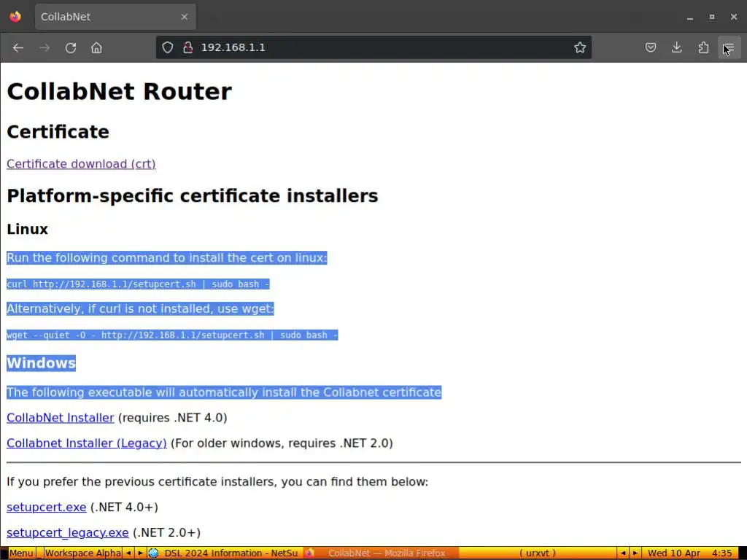This screenshot has height=560, width=747.
Task: Go back to the previous page
Action: (x=18, y=47)
